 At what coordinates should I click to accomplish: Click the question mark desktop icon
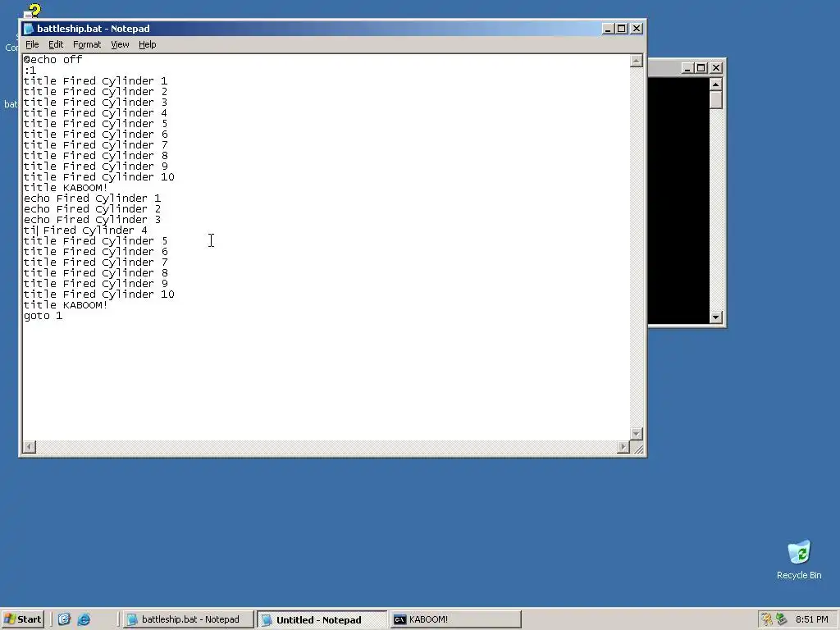pos(32,11)
